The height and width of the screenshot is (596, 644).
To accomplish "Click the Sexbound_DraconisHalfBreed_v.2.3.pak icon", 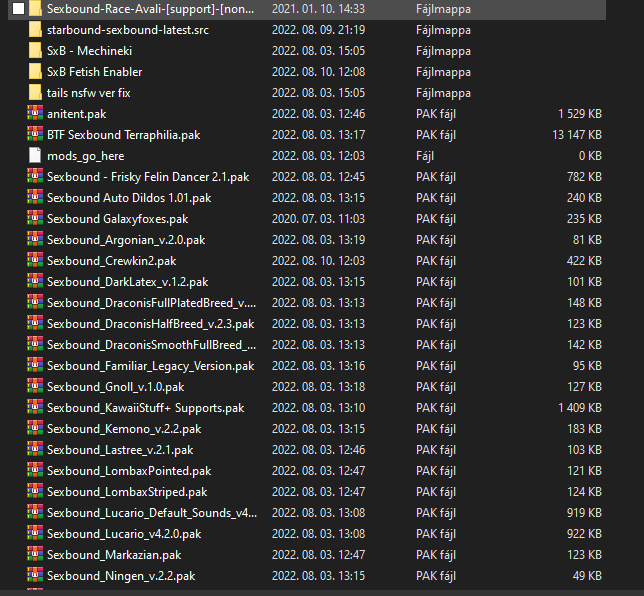I will tap(35, 323).
